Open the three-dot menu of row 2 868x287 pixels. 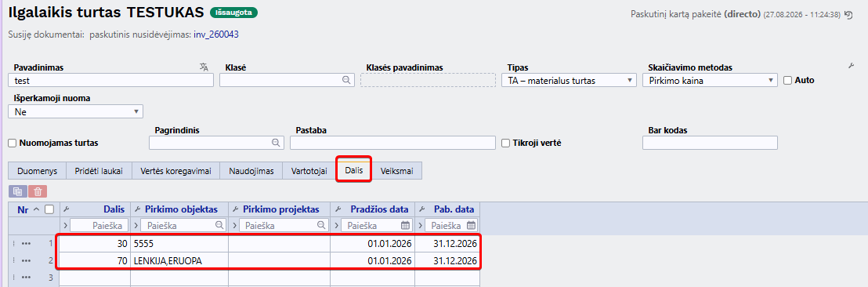26,260
